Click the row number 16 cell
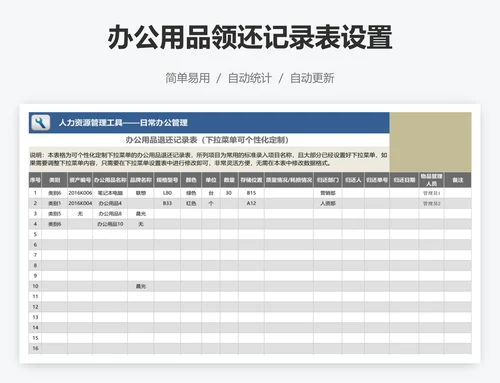 (35, 348)
